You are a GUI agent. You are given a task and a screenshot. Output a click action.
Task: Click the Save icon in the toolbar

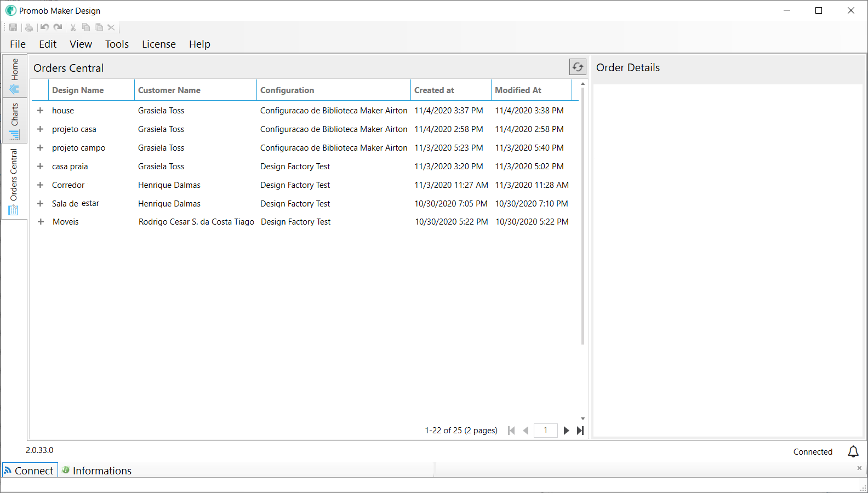pyautogui.click(x=13, y=27)
